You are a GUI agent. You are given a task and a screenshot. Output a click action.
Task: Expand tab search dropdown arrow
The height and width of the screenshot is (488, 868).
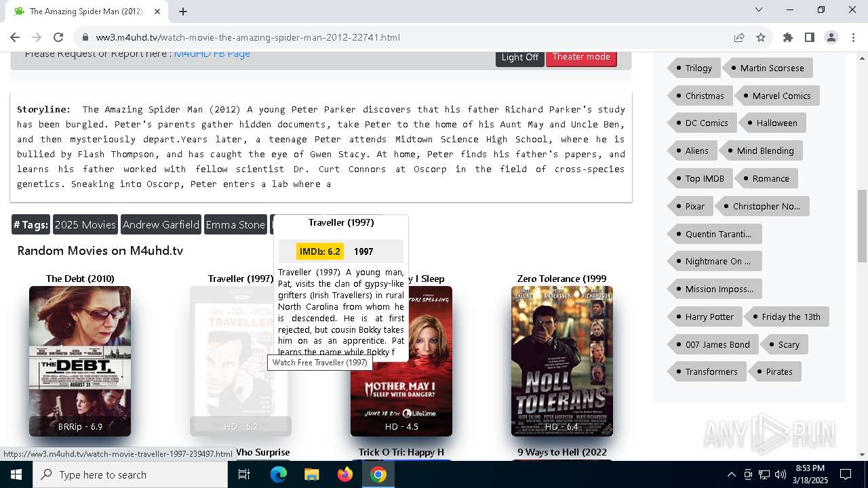[759, 9]
